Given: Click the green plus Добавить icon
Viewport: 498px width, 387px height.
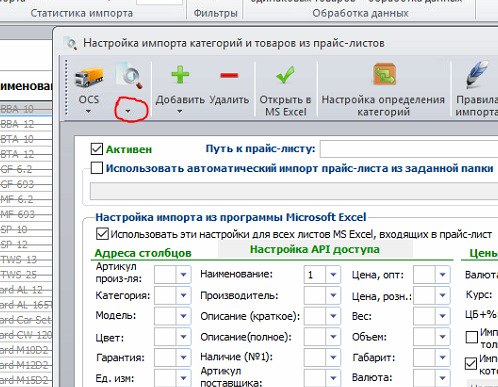Looking at the screenshot, I should tap(180, 75).
